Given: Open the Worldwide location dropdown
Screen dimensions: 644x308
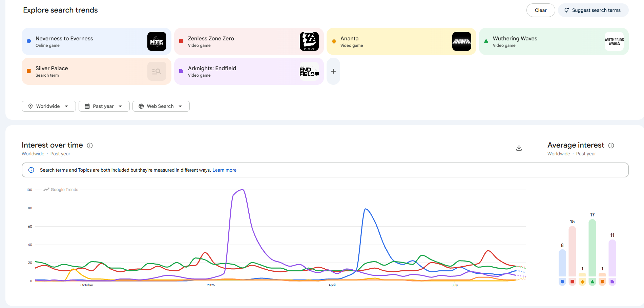Looking at the screenshot, I should (x=49, y=106).
